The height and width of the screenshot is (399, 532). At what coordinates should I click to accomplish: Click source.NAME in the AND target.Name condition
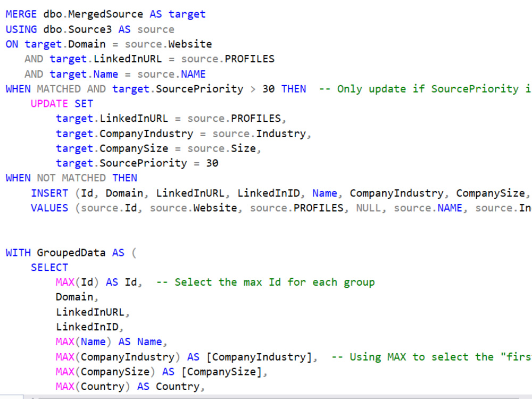(x=171, y=74)
